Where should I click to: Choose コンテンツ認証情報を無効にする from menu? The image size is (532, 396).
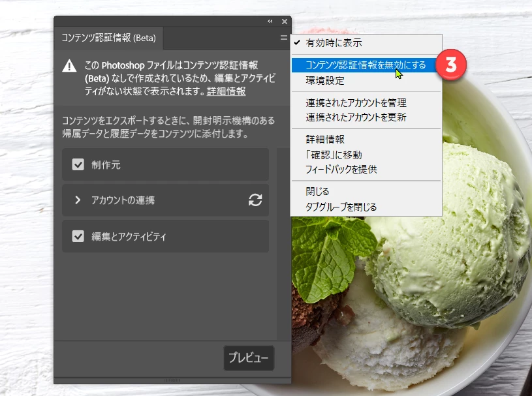tap(366, 65)
